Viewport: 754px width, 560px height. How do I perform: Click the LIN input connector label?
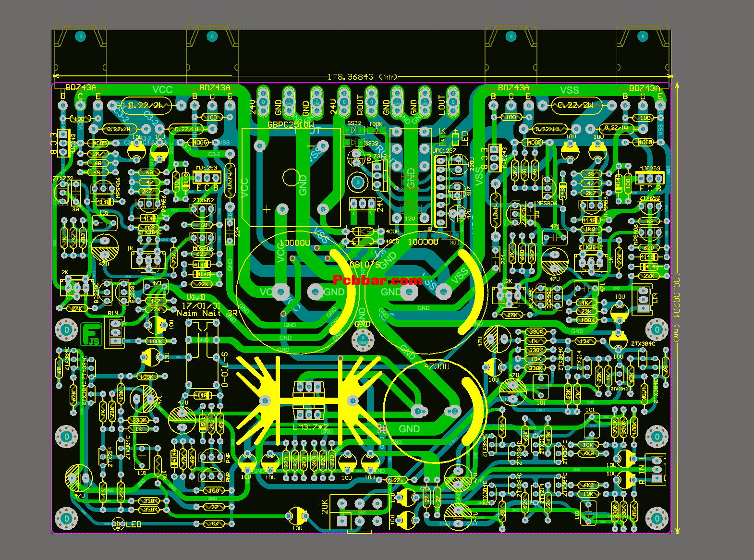click(x=655, y=298)
